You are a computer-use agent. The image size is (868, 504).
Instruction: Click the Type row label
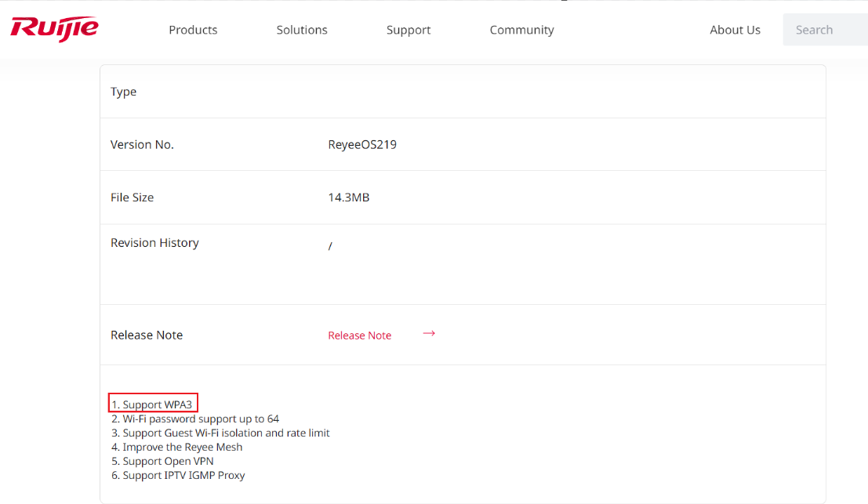(x=124, y=92)
